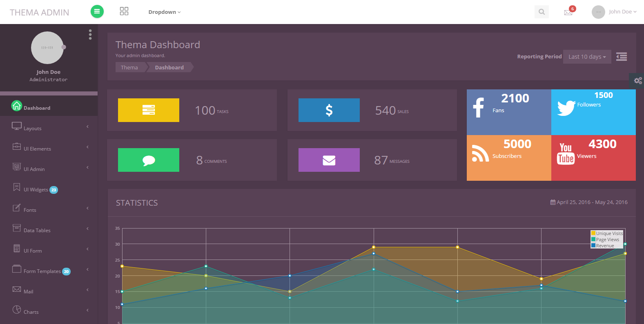
Task: Open the Dropdown menu in top bar
Action: [x=164, y=12]
